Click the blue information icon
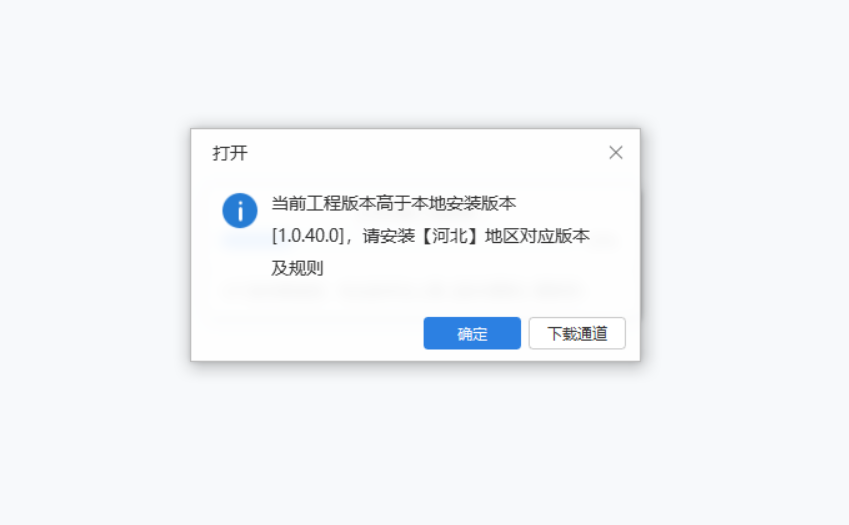 (240, 211)
